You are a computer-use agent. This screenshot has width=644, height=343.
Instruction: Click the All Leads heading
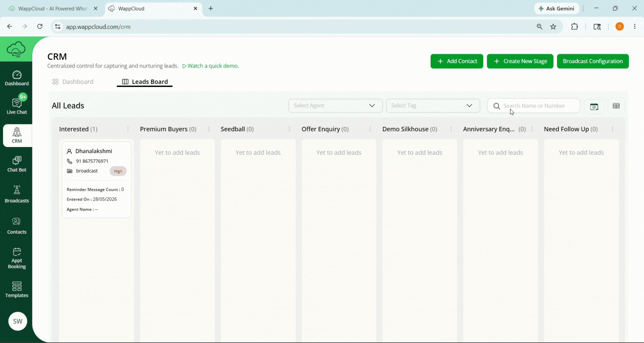coord(68,106)
